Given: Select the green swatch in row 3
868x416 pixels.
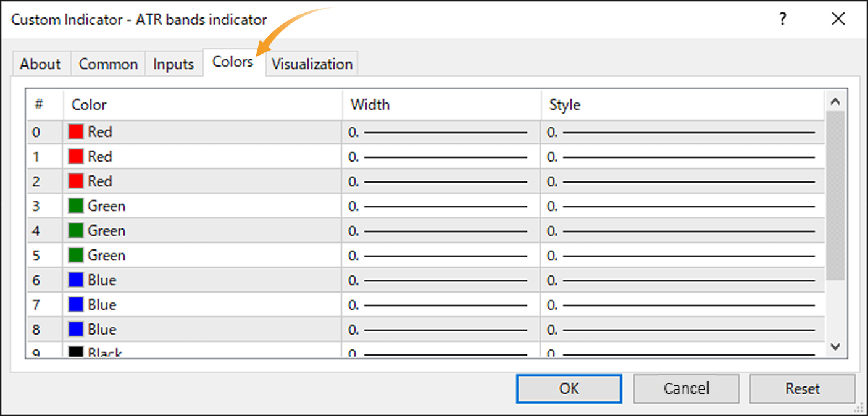Looking at the screenshot, I should pos(76,206).
